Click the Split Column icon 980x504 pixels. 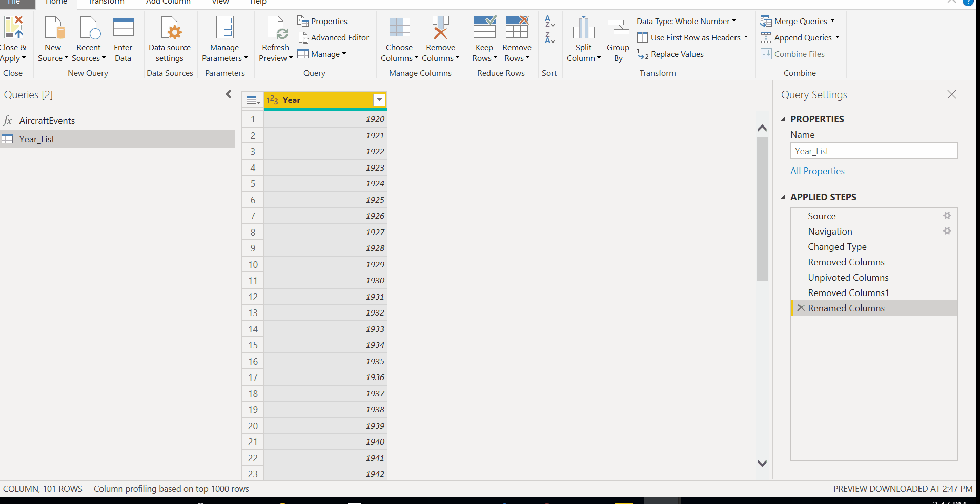click(x=583, y=28)
